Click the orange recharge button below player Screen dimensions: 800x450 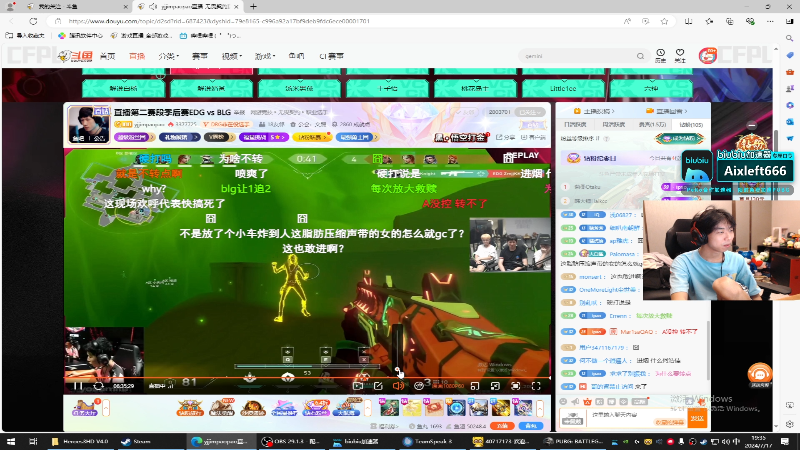pos(502,426)
